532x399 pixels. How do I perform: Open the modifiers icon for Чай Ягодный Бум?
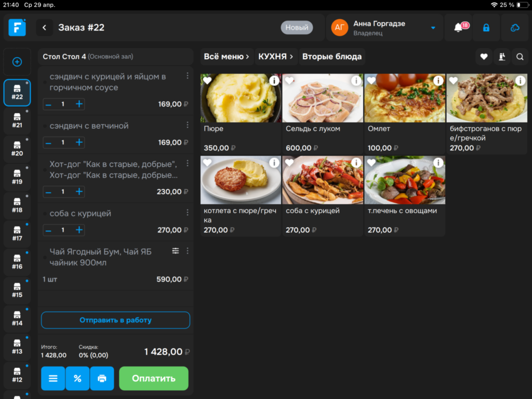[x=176, y=251]
